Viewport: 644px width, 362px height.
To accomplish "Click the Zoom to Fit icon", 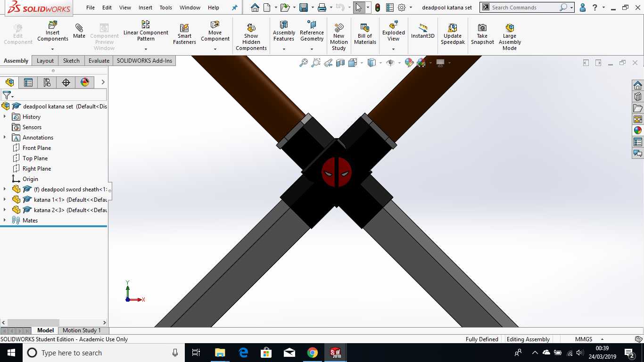I will tap(304, 63).
